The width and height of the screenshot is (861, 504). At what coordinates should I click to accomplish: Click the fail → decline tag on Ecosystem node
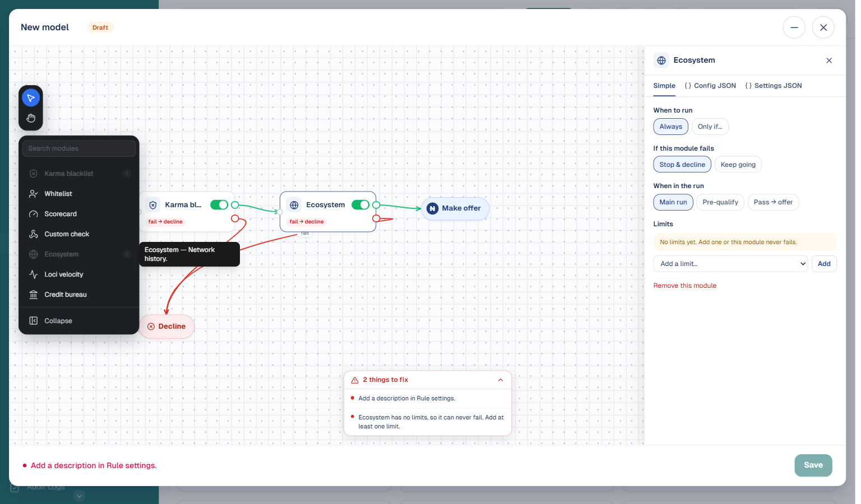[307, 222]
